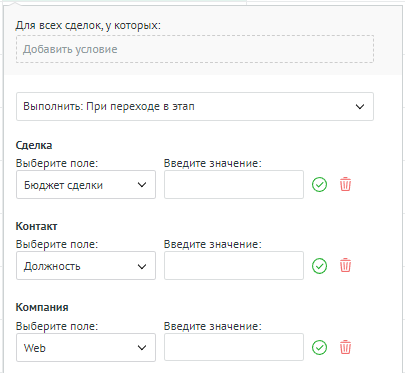Focus the Компания value input field
Viewport: 405px width, 373px height.
click(x=234, y=347)
